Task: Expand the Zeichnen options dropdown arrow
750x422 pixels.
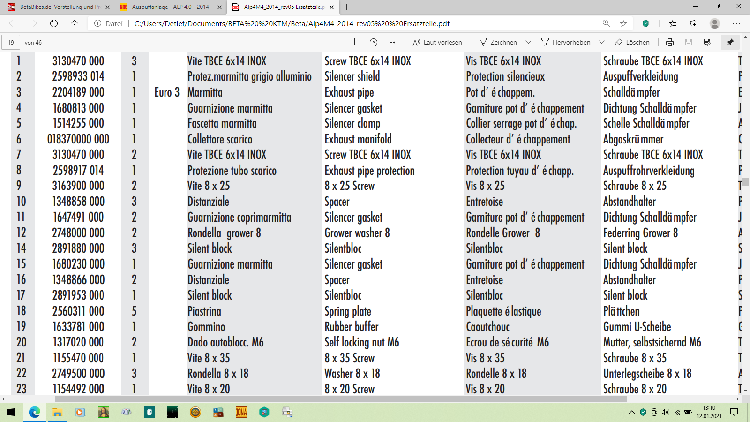Action: (x=530, y=42)
